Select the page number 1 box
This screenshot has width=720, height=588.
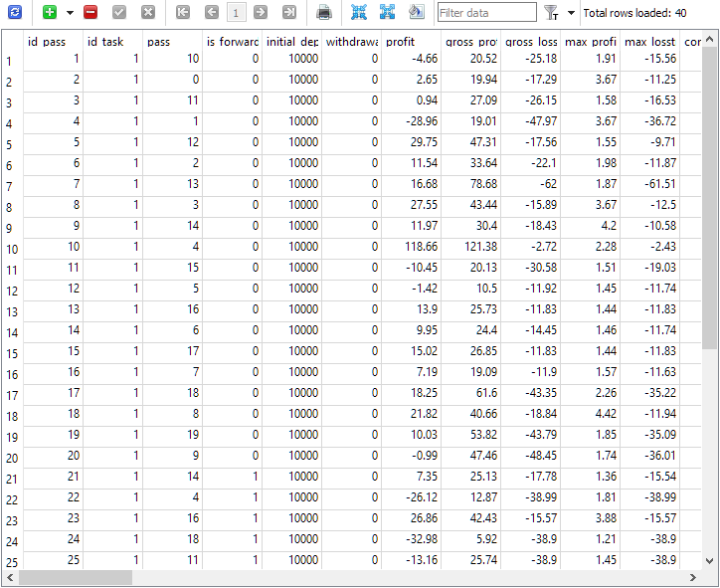[x=236, y=12]
